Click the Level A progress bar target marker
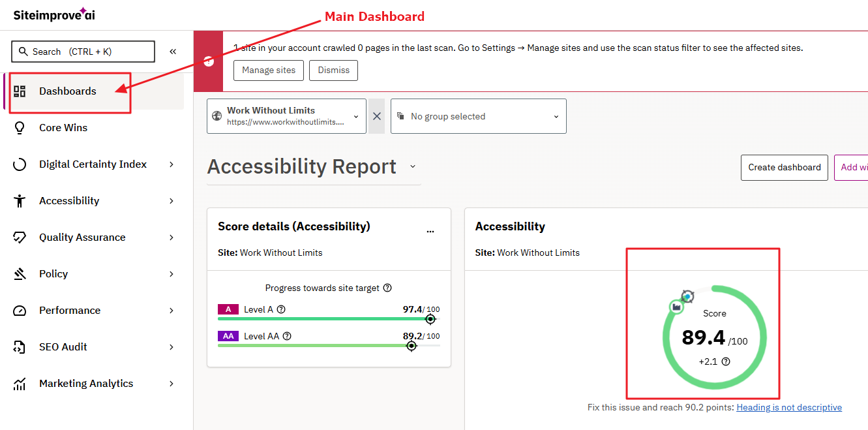Viewport: 868px width, 430px height. pyautogui.click(x=430, y=319)
